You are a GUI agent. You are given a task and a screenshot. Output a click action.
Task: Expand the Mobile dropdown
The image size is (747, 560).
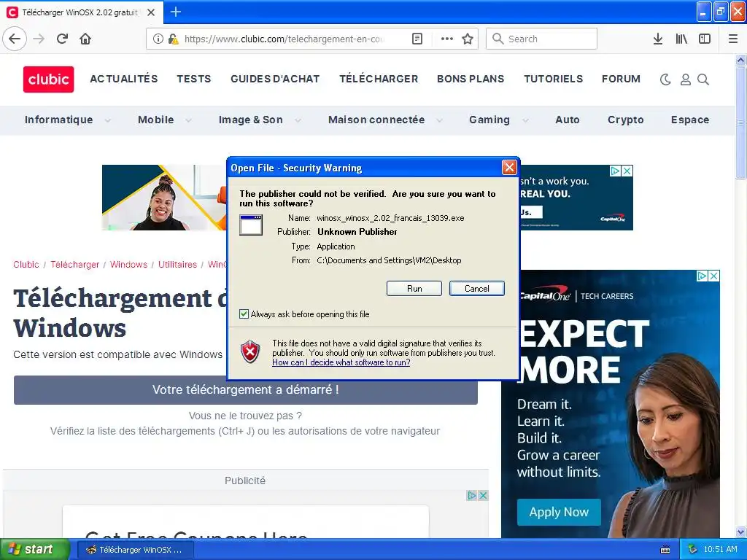[189, 120]
